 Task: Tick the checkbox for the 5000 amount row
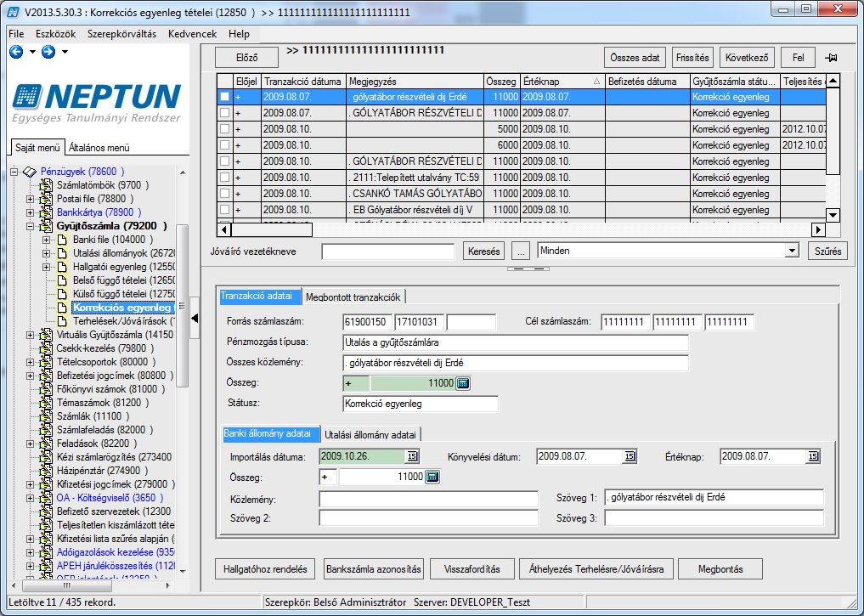pyautogui.click(x=224, y=129)
